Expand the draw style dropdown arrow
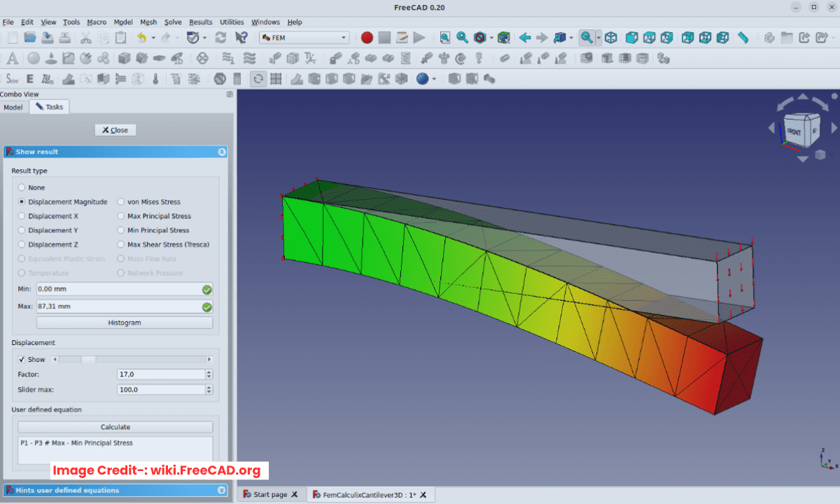The height and width of the screenshot is (504, 840). (433, 78)
